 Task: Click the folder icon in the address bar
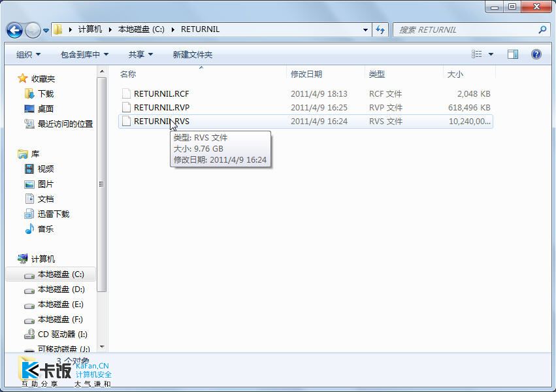58,29
